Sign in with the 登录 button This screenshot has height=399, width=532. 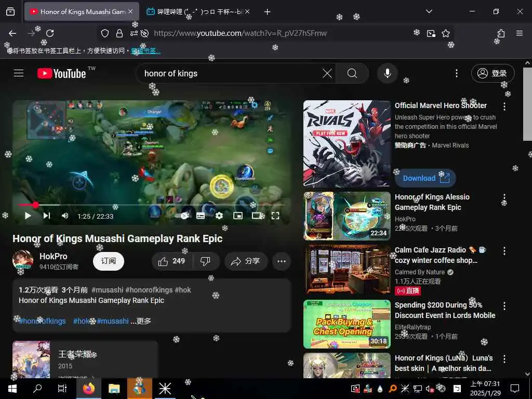(x=493, y=73)
